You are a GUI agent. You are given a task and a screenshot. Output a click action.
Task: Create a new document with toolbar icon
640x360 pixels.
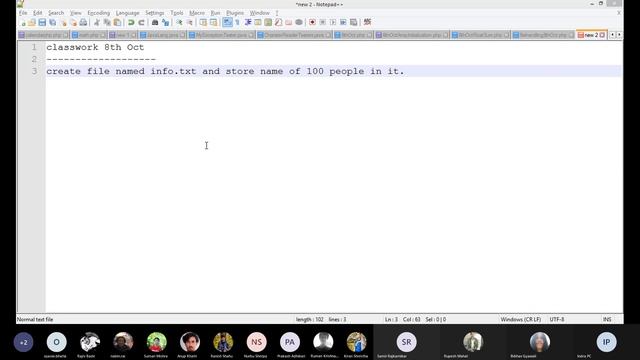(22, 22)
